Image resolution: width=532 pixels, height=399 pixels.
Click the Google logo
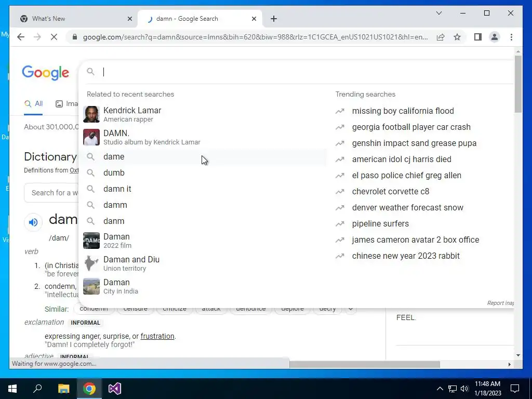[46, 72]
